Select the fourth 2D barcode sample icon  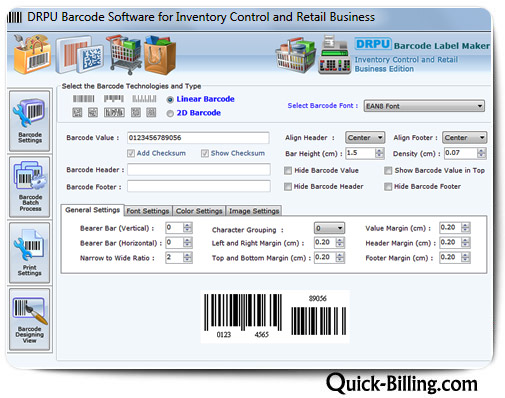(136, 113)
